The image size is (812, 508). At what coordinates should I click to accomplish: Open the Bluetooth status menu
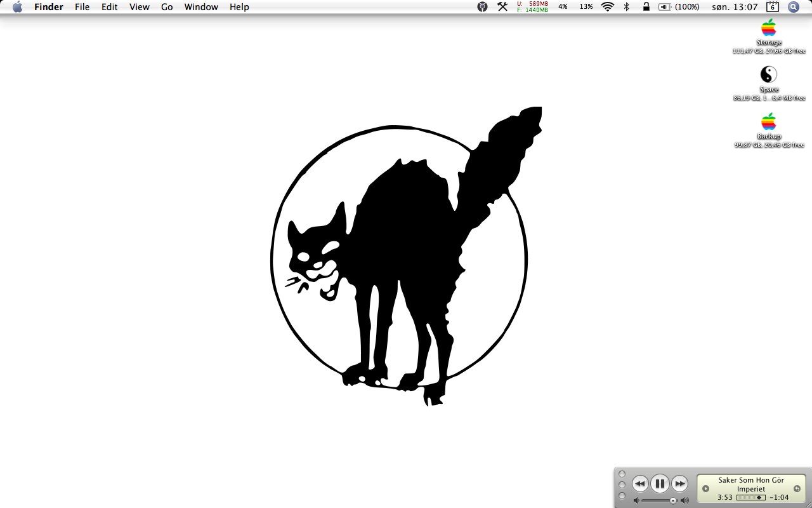click(627, 7)
